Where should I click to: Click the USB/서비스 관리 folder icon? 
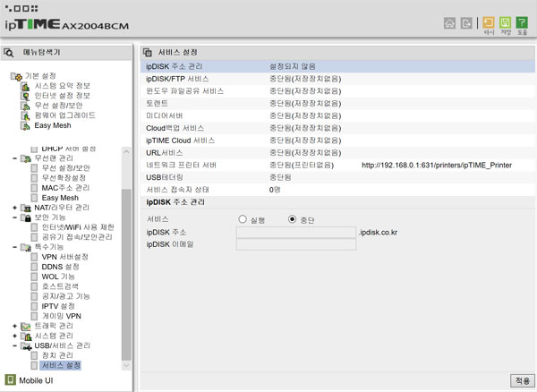tap(26, 346)
